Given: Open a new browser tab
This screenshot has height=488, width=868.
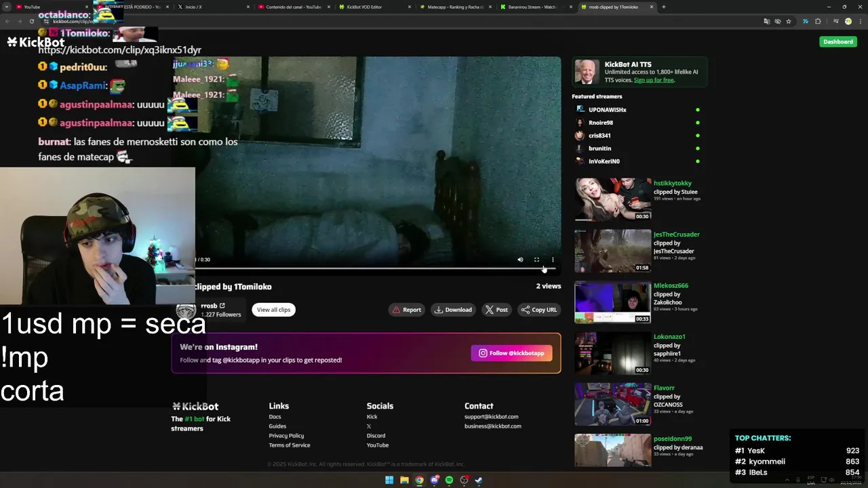Looking at the screenshot, I should 663,7.
